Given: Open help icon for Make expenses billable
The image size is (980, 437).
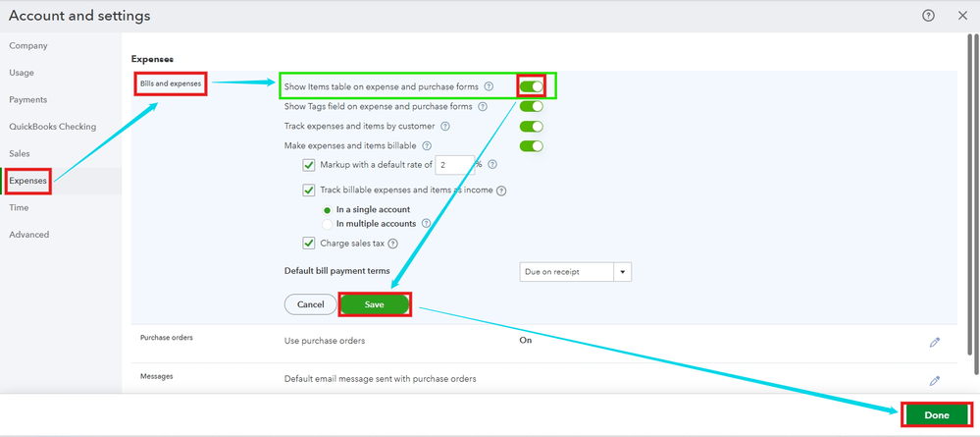Looking at the screenshot, I should click(427, 146).
